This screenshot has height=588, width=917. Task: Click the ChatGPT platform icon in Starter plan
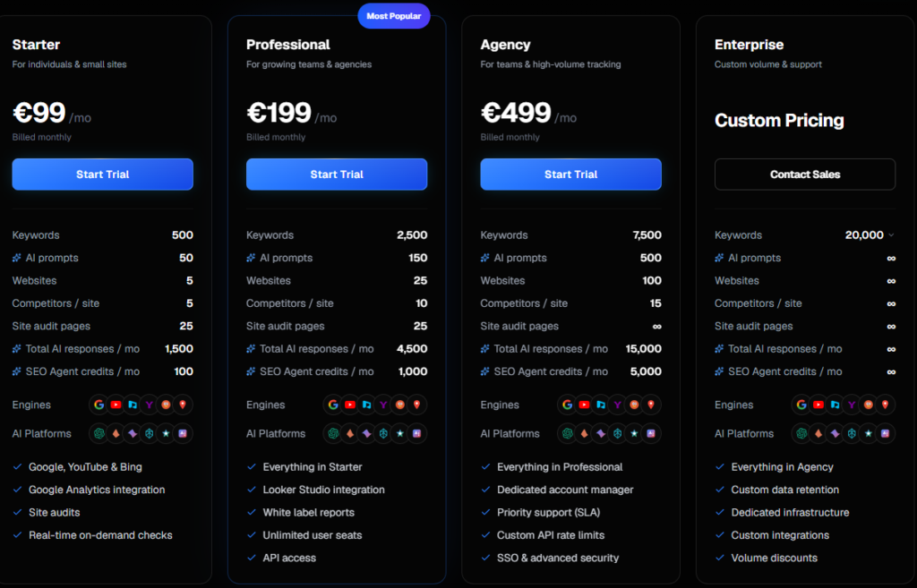[x=99, y=433]
